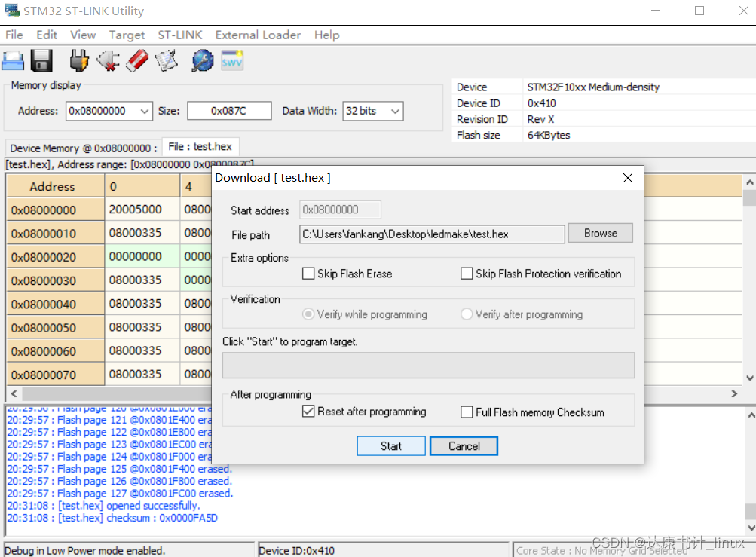Open the Target menu
The height and width of the screenshot is (557, 756).
pos(127,35)
